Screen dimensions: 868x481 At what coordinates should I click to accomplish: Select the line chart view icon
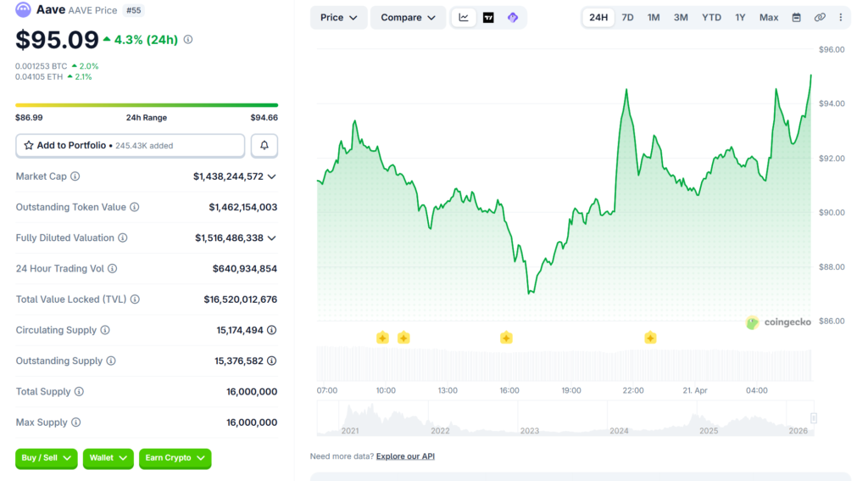click(x=464, y=18)
